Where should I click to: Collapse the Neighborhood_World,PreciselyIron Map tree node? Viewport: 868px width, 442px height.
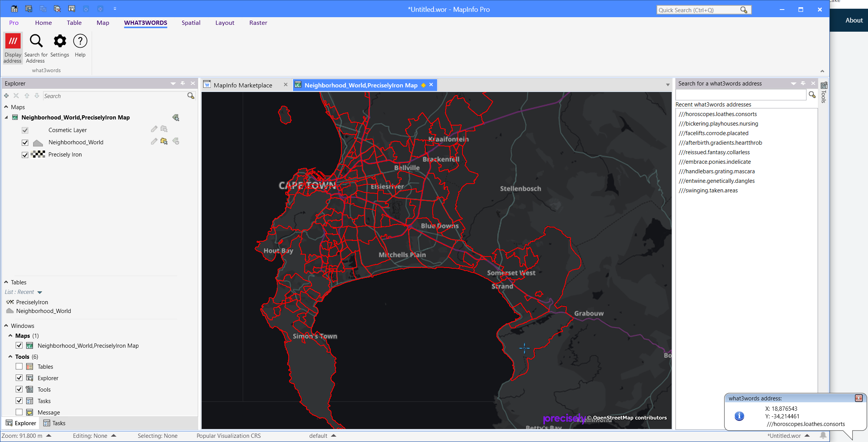tap(6, 118)
